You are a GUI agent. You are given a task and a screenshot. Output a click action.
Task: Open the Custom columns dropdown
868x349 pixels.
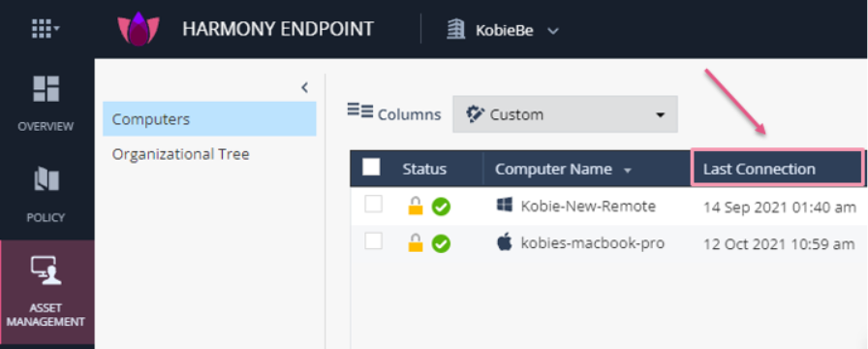pos(565,114)
